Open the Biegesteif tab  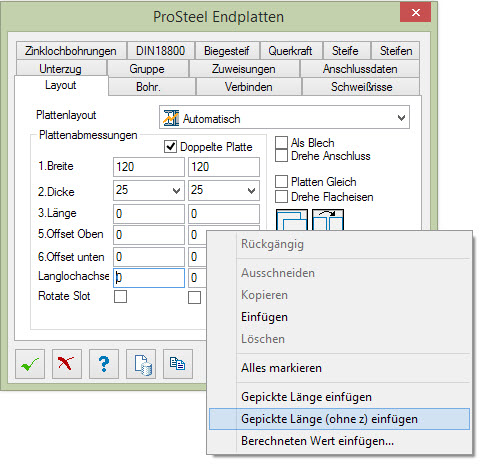tap(227, 51)
